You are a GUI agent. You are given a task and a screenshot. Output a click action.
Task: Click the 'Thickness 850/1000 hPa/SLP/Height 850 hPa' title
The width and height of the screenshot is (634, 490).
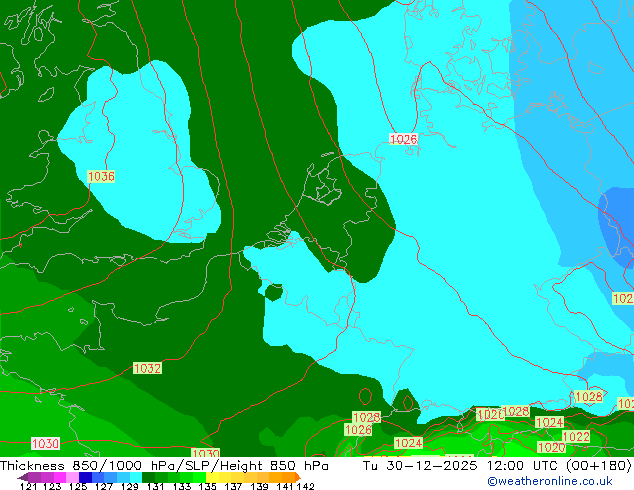pyautogui.click(x=164, y=466)
